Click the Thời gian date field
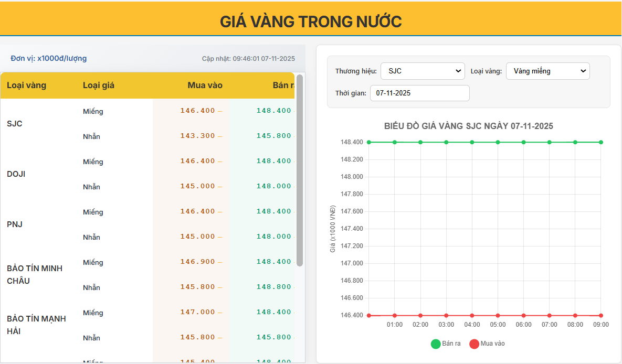This screenshot has height=364, width=622. [419, 93]
